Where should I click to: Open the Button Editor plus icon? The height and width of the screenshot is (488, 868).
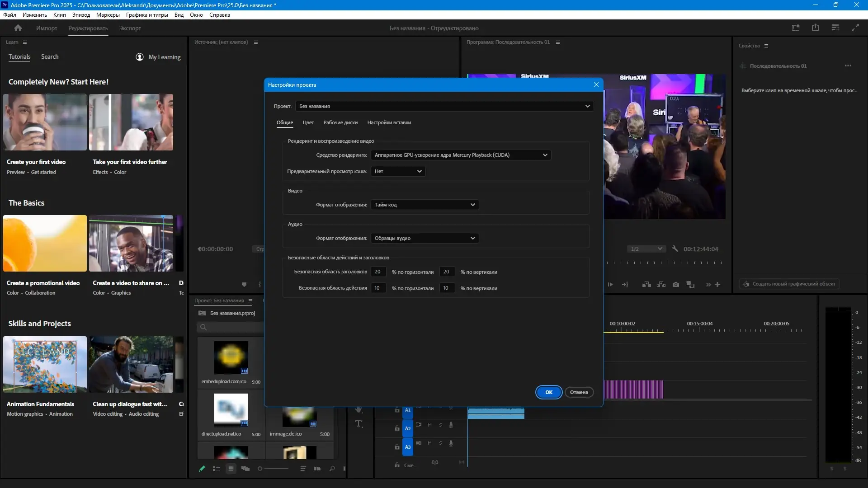coord(717,285)
